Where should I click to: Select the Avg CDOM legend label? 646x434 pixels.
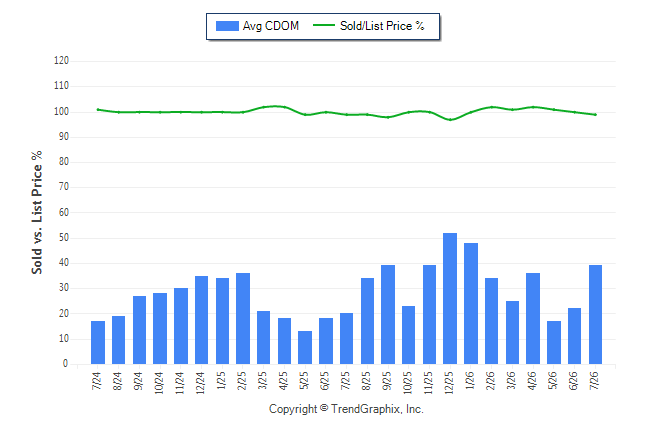point(271,26)
